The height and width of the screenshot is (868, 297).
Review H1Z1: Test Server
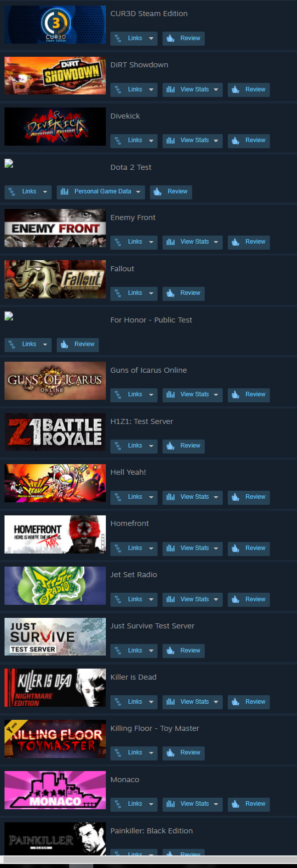tap(184, 446)
